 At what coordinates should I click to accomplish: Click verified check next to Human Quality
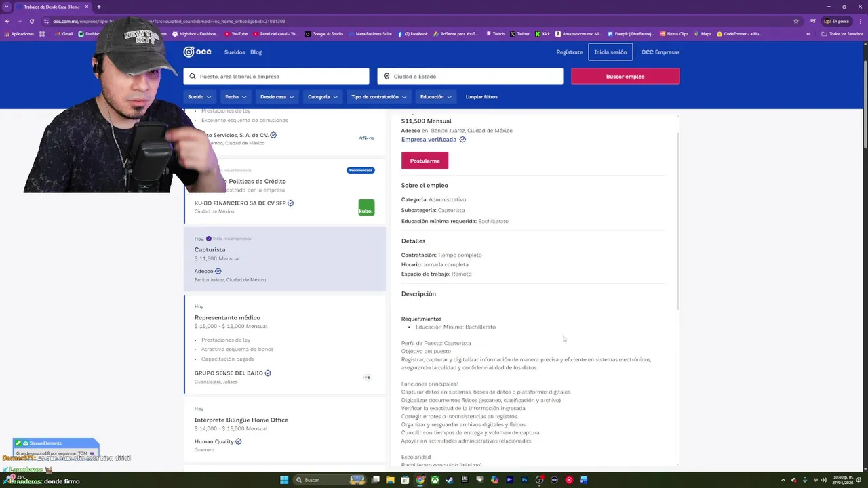pos(238,441)
